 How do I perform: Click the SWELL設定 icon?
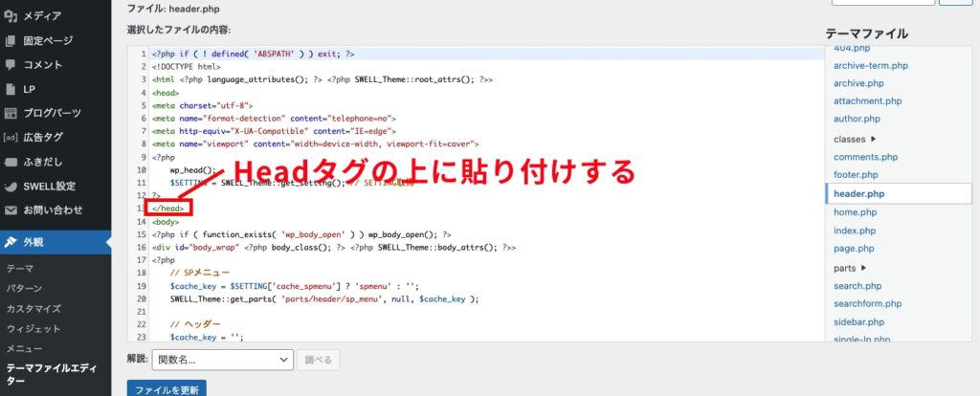coord(11,186)
